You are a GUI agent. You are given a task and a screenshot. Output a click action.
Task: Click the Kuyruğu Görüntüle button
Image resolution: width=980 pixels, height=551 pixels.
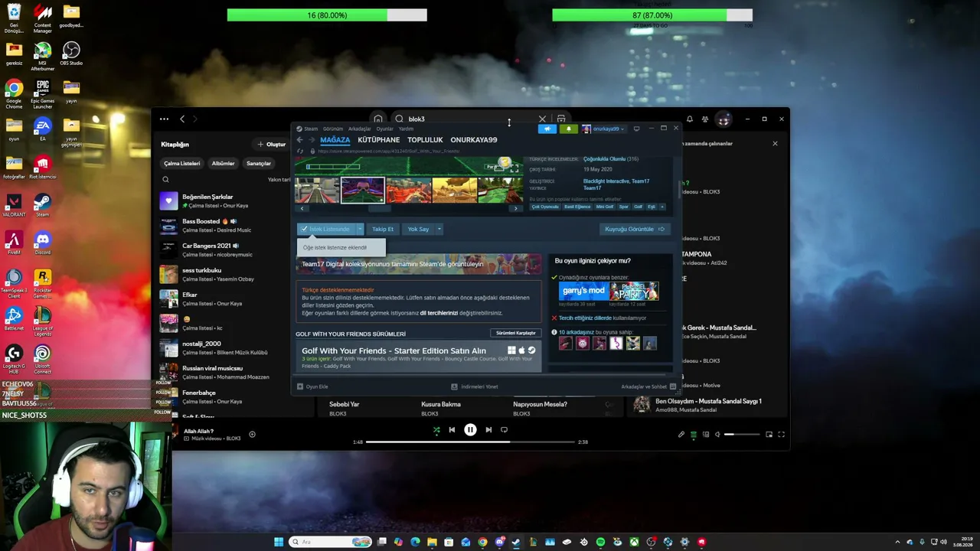(x=634, y=229)
